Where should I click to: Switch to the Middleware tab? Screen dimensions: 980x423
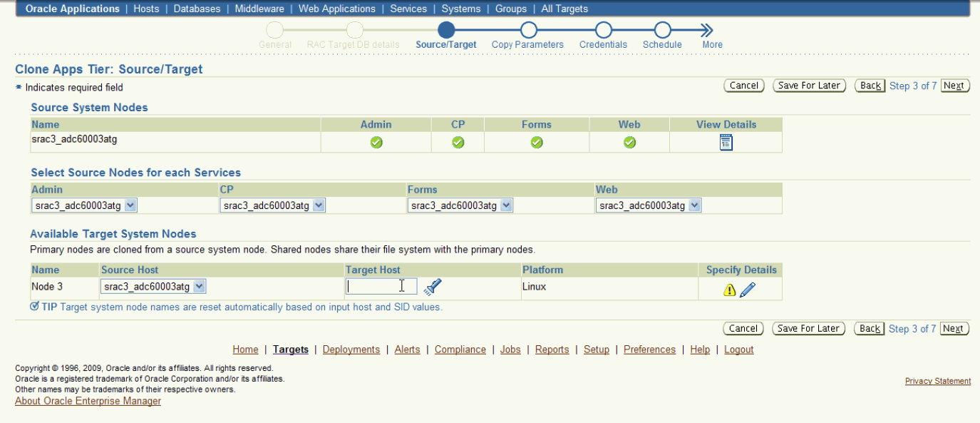259,9
